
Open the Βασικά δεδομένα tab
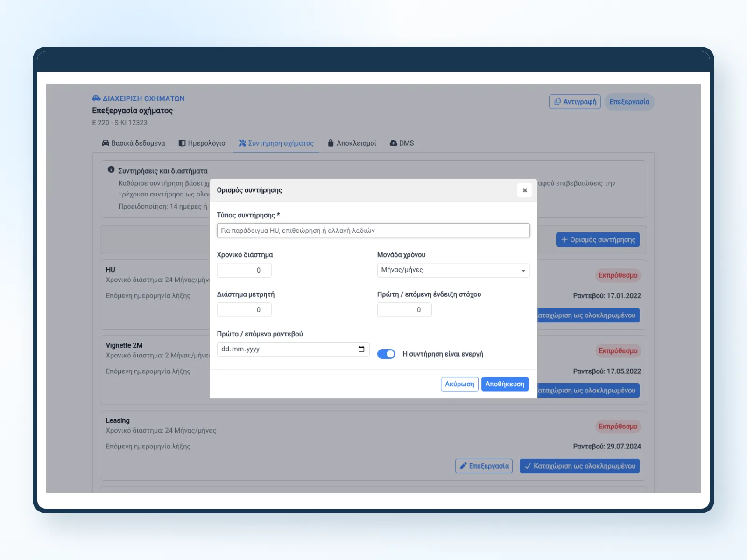click(134, 143)
